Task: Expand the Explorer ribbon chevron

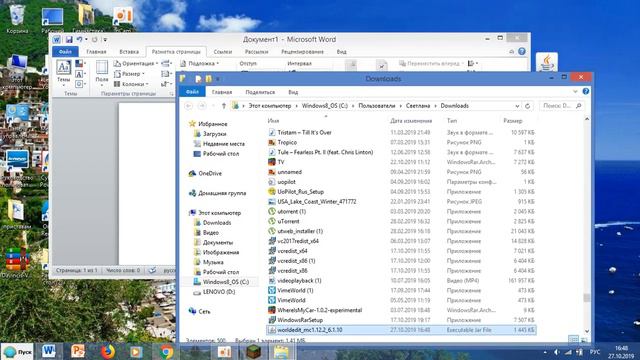Action: click(575, 91)
